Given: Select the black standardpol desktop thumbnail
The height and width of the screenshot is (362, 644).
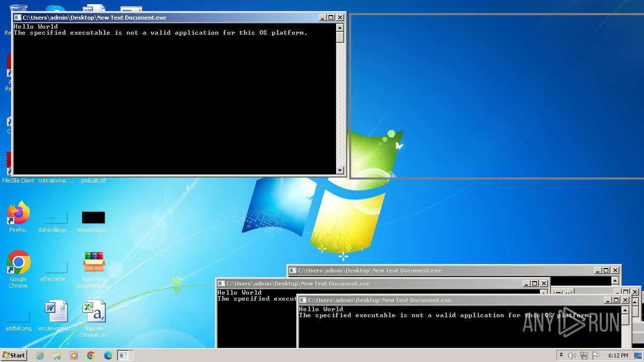Looking at the screenshot, I should pos(94,217).
